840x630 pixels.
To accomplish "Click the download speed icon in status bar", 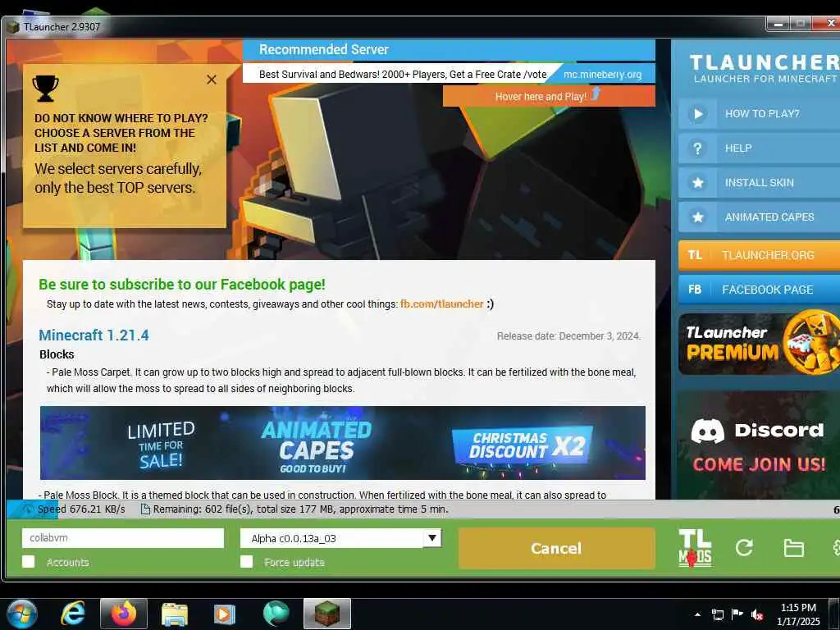I will 27,509.
